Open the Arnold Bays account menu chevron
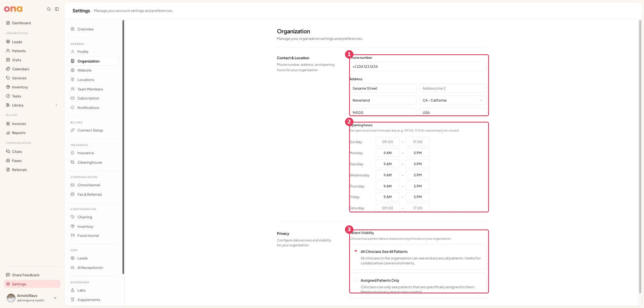 [55, 298]
